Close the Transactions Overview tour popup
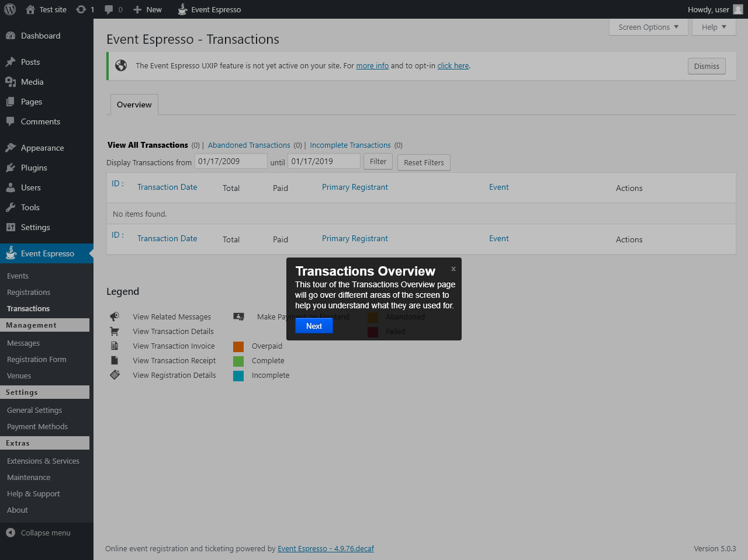The width and height of the screenshot is (748, 560). (x=453, y=269)
